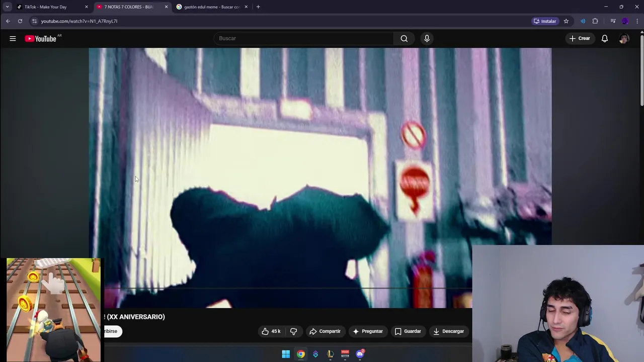This screenshot has height=362, width=644.
Task: Click the Compartir button
Action: pyautogui.click(x=325, y=331)
